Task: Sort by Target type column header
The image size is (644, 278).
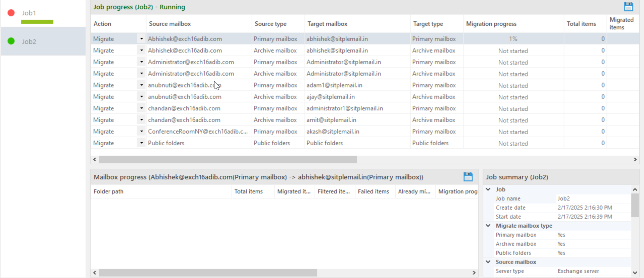Action: click(x=437, y=23)
